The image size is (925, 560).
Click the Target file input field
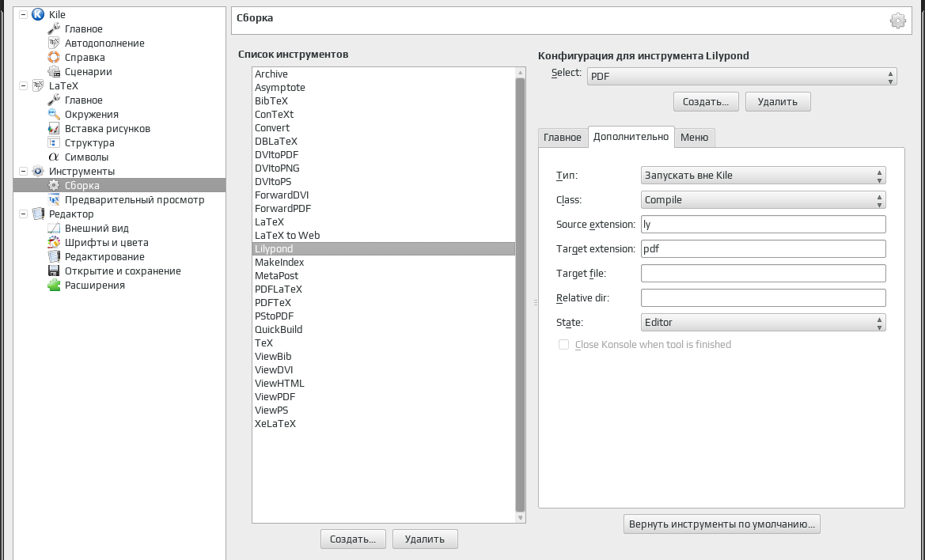click(763, 274)
